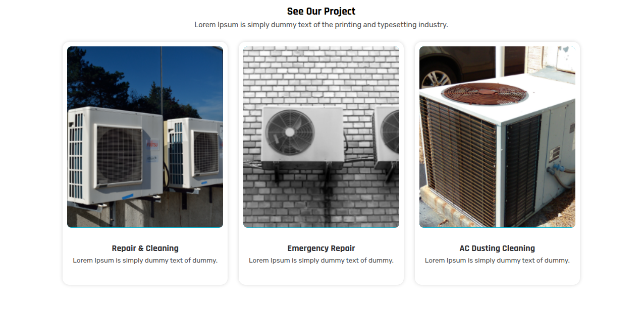
Task: Click the rusty top fan on ground AC unit
Action: 485,94
